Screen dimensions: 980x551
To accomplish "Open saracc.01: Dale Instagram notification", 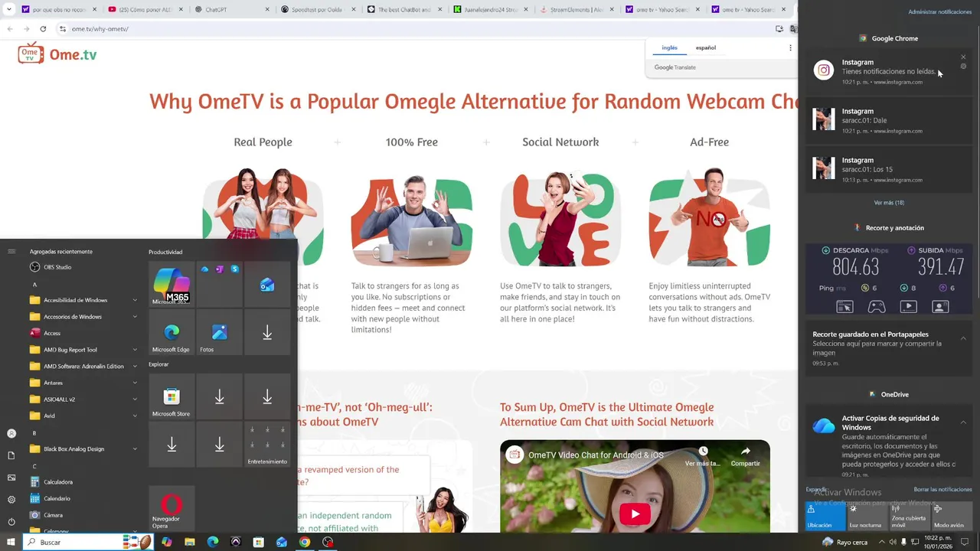I will pos(889,120).
